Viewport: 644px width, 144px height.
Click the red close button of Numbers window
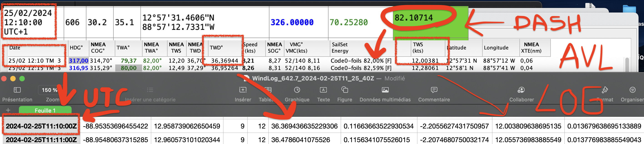pyautogui.click(x=4, y=79)
